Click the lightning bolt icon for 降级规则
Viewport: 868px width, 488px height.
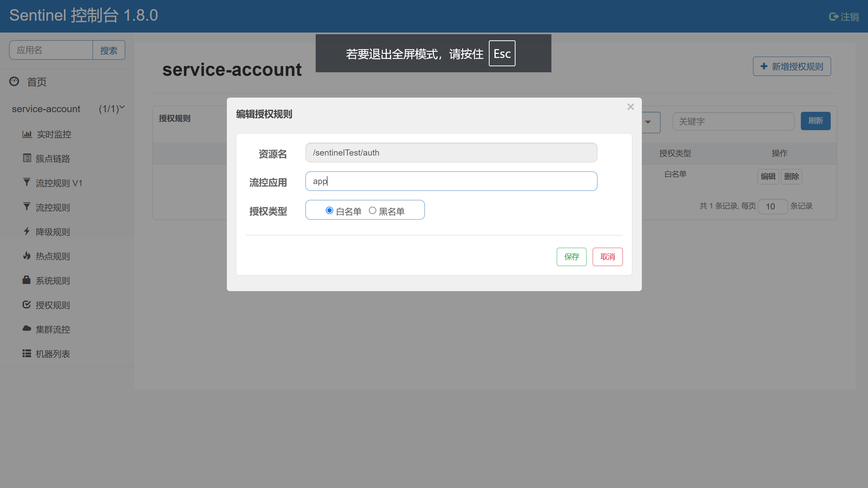coord(26,231)
